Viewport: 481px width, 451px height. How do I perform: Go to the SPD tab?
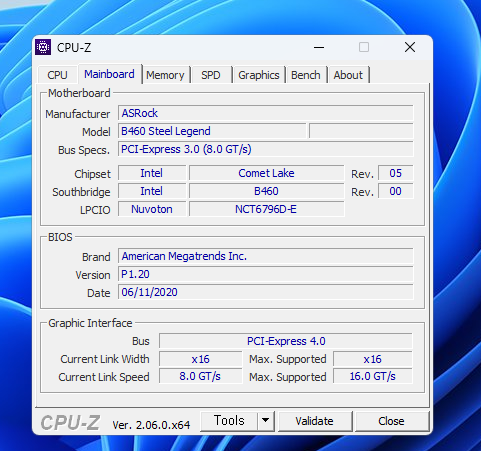click(x=211, y=75)
